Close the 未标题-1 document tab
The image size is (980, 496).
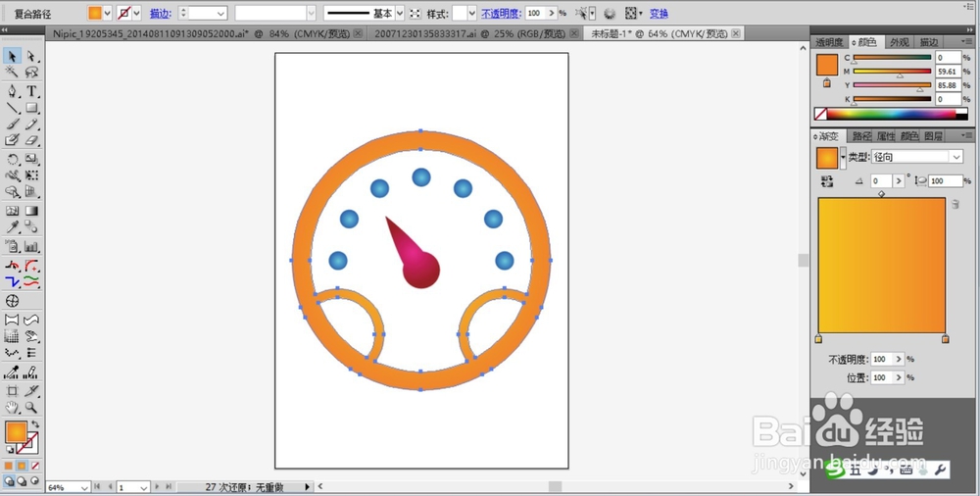(x=736, y=33)
